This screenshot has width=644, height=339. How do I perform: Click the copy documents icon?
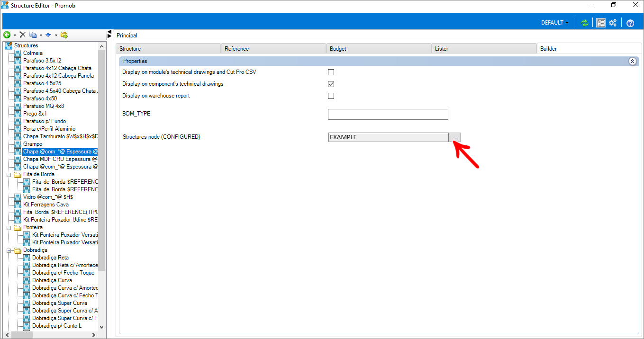click(x=33, y=35)
